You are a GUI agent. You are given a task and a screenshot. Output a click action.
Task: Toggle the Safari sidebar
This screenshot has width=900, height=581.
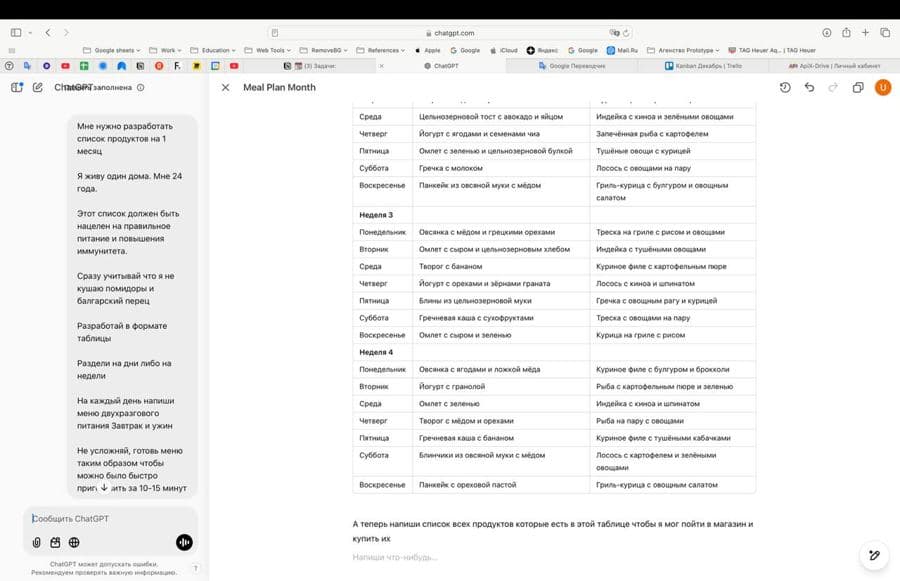[16, 33]
